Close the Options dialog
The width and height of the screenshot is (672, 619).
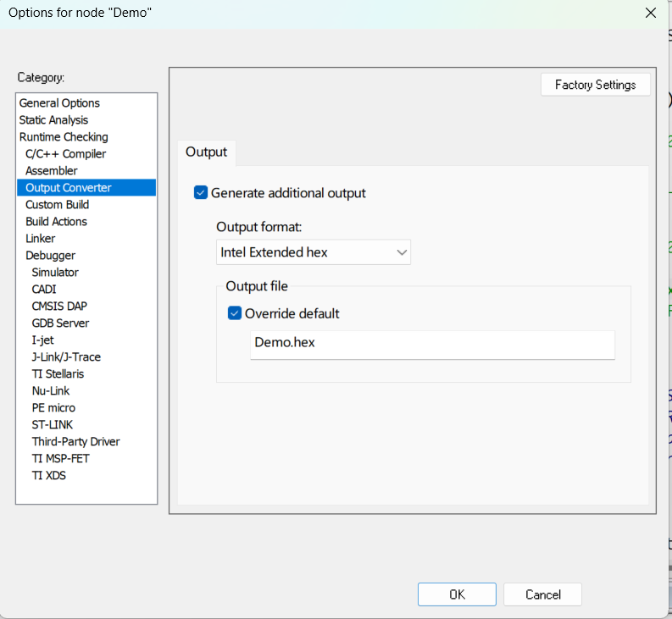[x=651, y=13]
